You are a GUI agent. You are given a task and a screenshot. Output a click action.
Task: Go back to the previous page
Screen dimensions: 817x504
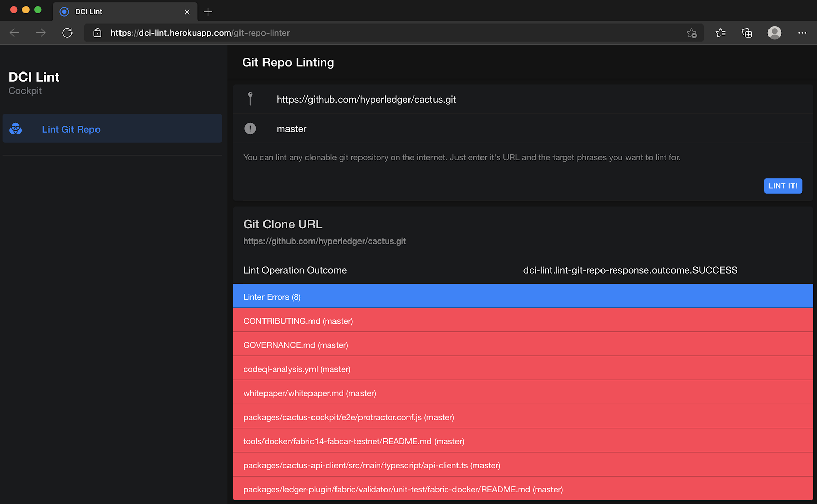point(14,33)
